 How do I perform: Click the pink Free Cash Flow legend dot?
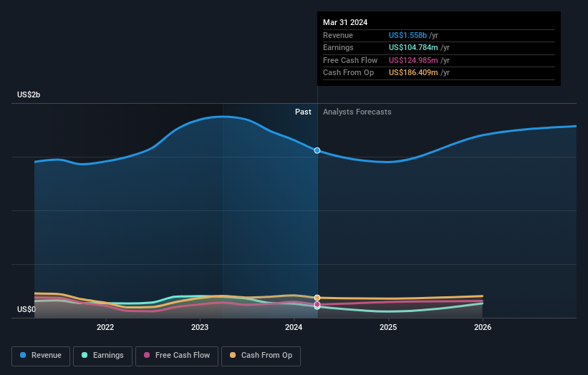147,355
